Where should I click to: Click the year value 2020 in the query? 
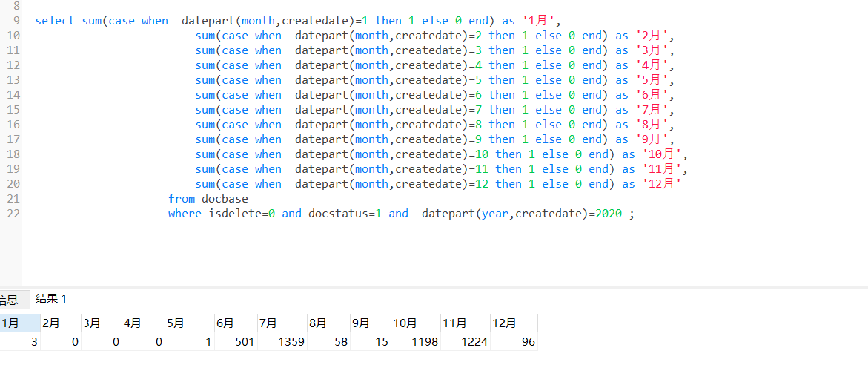(x=609, y=214)
